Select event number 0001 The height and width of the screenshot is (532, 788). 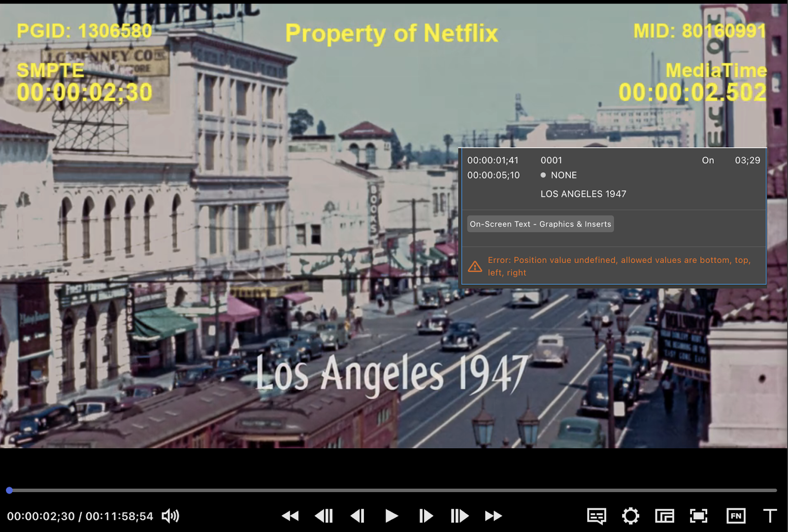tap(551, 160)
